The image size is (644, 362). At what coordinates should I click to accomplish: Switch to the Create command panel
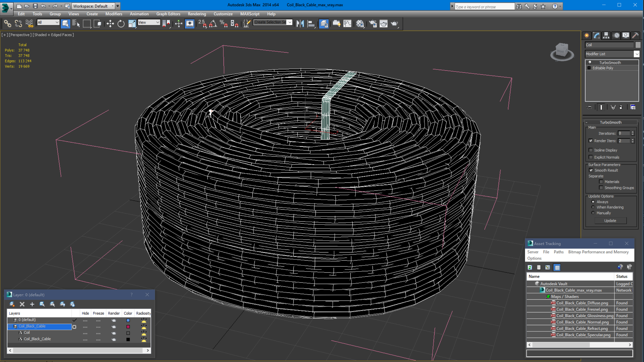tap(587, 36)
